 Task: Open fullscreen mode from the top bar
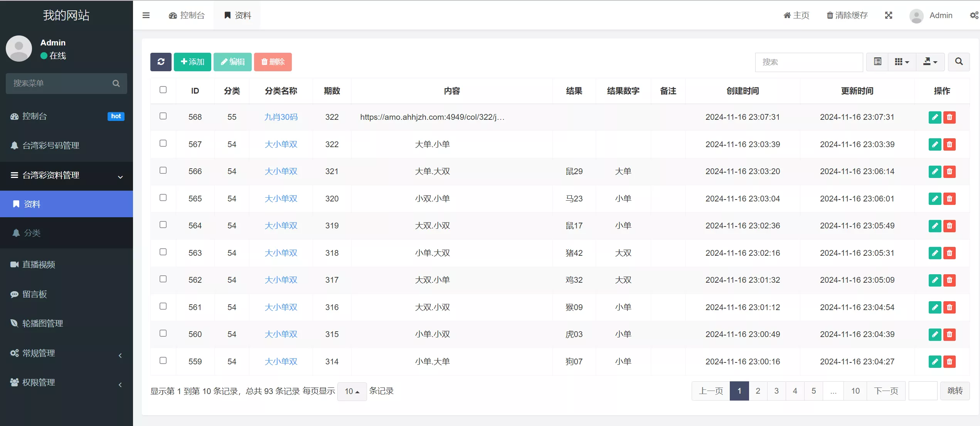(x=889, y=15)
